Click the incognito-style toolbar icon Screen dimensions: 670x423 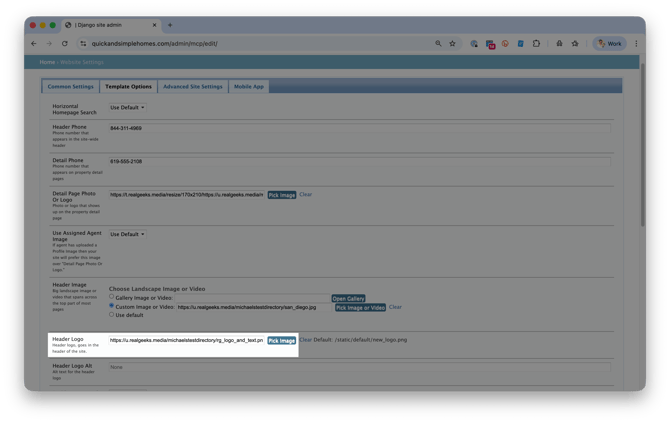pyautogui.click(x=559, y=44)
